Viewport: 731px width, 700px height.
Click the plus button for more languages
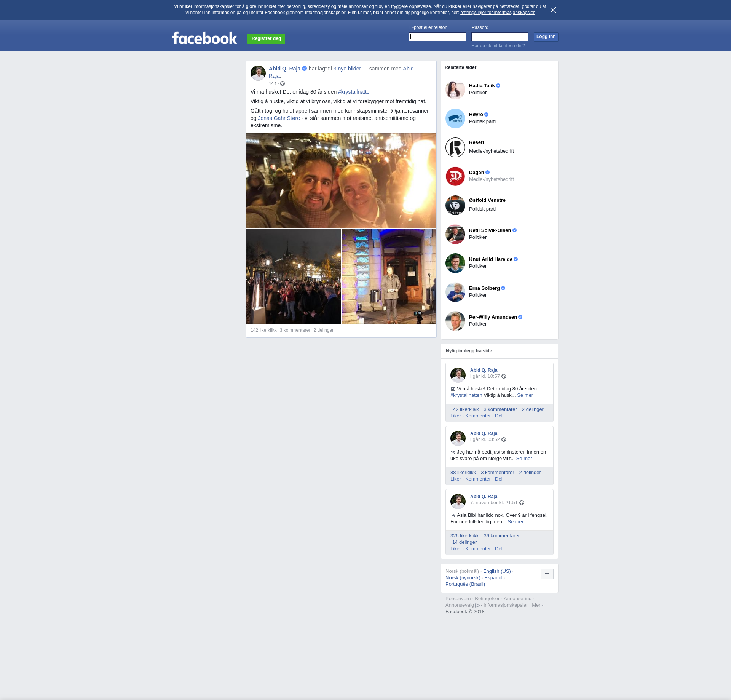pyautogui.click(x=547, y=574)
